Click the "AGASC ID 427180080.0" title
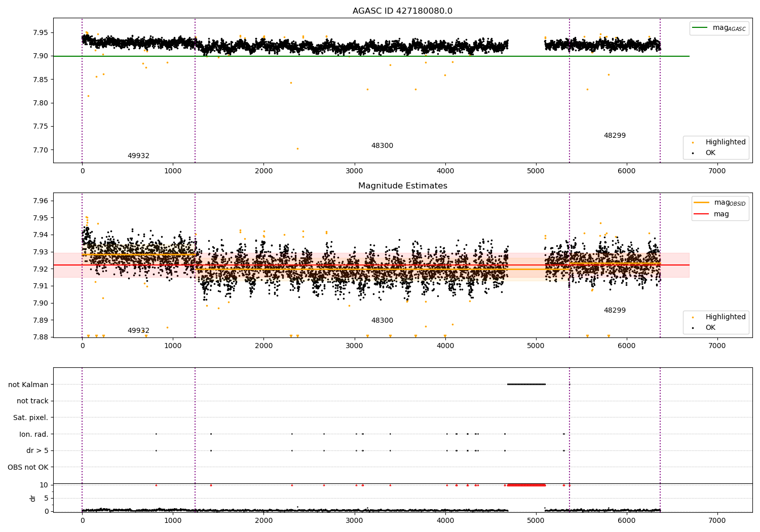The width and height of the screenshot is (760, 532). click(x=403, y=11)
